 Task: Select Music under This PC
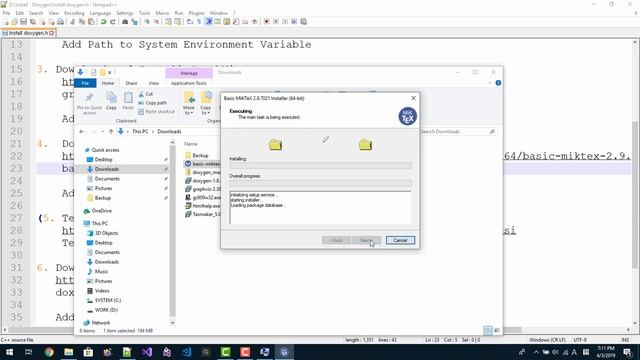tap(101, 271)
